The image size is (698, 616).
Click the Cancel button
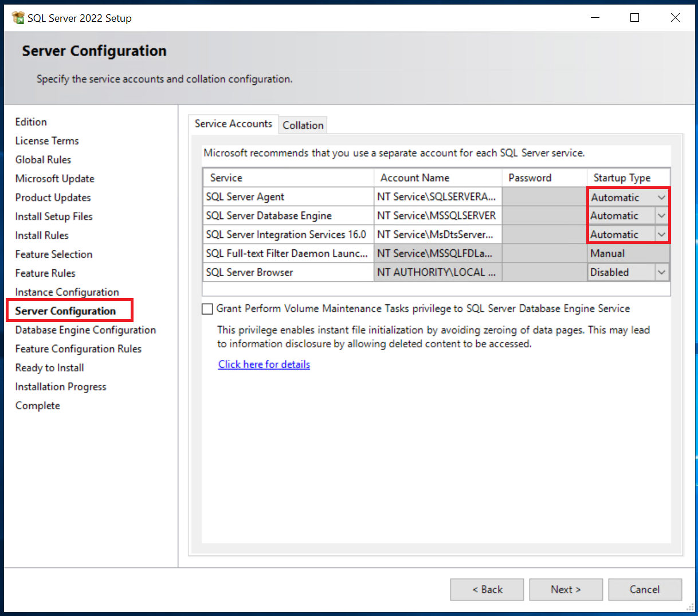point(645,590)
